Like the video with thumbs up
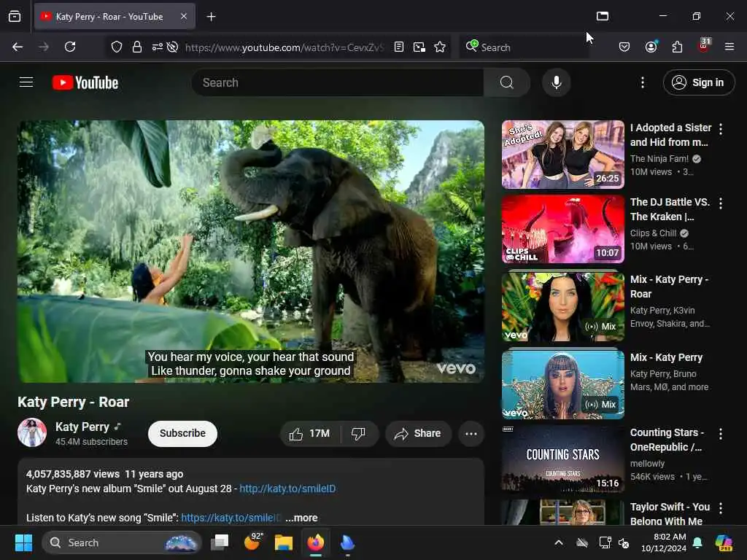 [x=309, y=433]
